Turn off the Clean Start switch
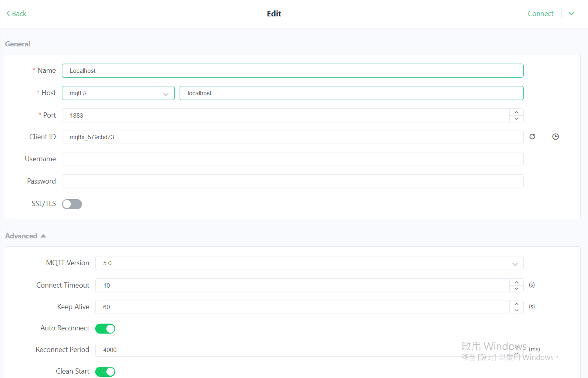This screenshot has width=588, height=378. (105, 372)
